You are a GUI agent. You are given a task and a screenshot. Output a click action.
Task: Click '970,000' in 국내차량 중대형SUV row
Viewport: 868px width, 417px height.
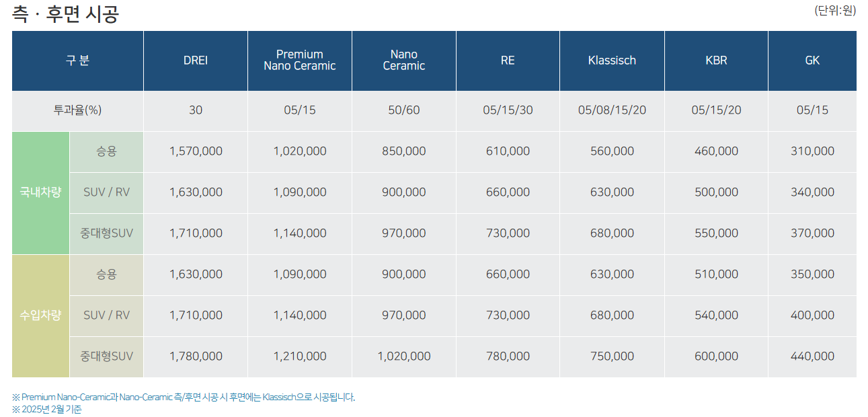click(x=404, y=233)
